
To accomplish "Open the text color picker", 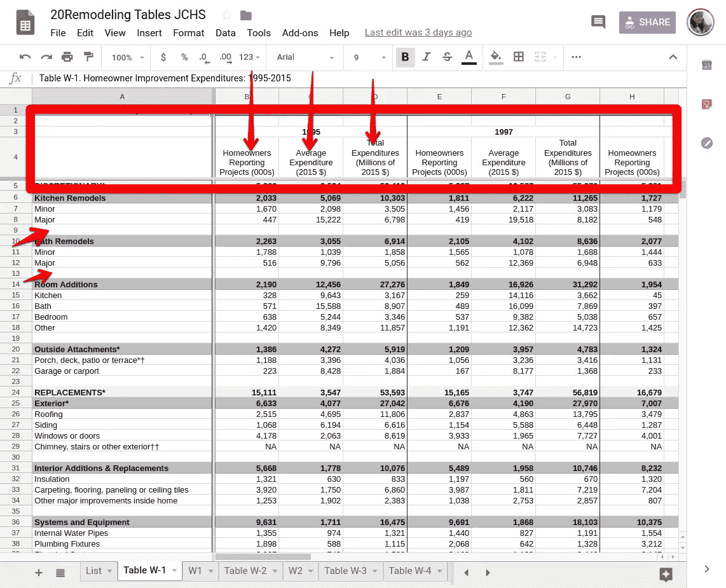I will point(469,57).
